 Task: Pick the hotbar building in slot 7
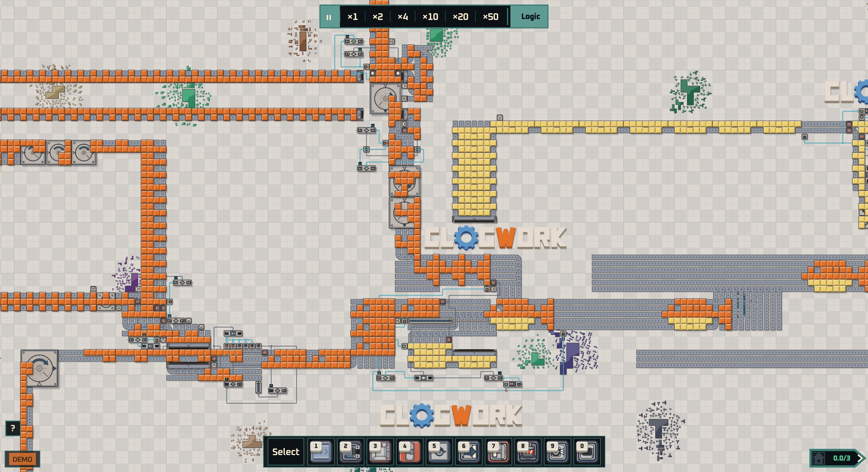[x=498, y=451]
